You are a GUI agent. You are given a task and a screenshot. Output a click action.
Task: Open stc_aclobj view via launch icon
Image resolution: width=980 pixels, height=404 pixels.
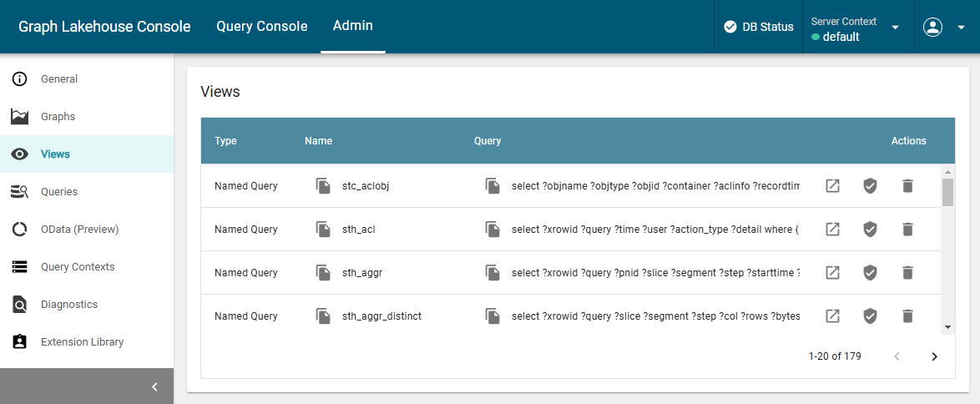click(832, 186)
